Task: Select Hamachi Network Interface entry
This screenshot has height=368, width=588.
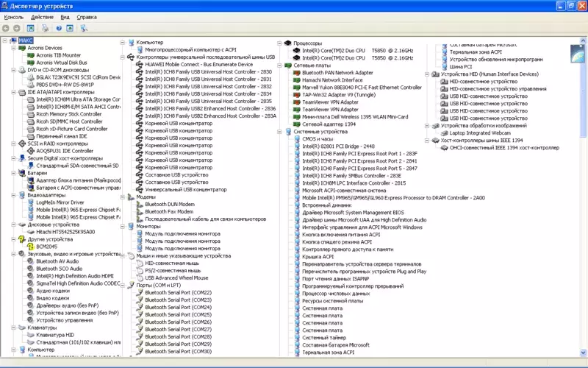Action: coord(332,80)
